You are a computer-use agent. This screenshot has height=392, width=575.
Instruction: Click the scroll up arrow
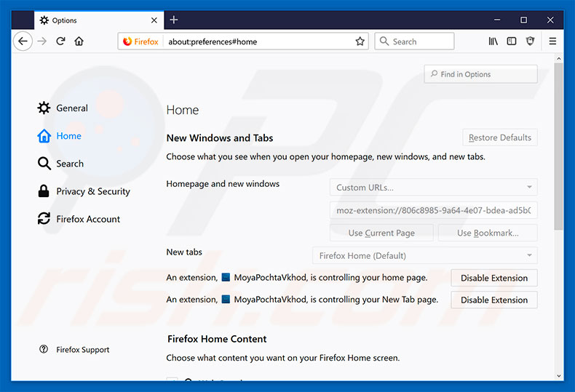tap(558, 59)
